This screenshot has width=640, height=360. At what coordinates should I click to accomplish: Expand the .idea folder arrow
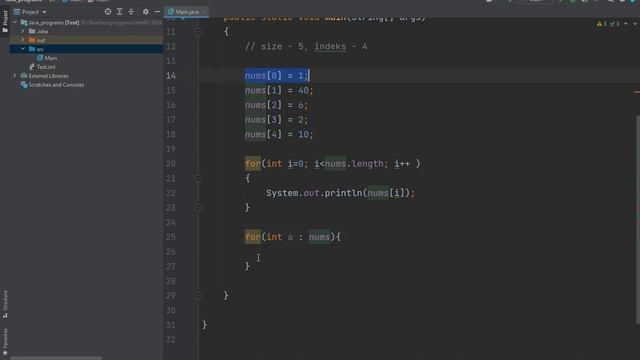(x=23, y=31)
